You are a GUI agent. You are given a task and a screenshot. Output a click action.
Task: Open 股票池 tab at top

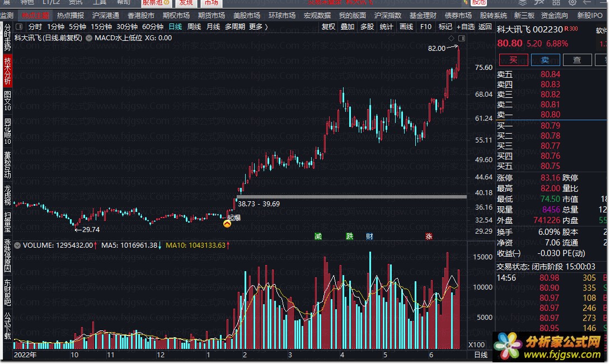tap(156, 3)
